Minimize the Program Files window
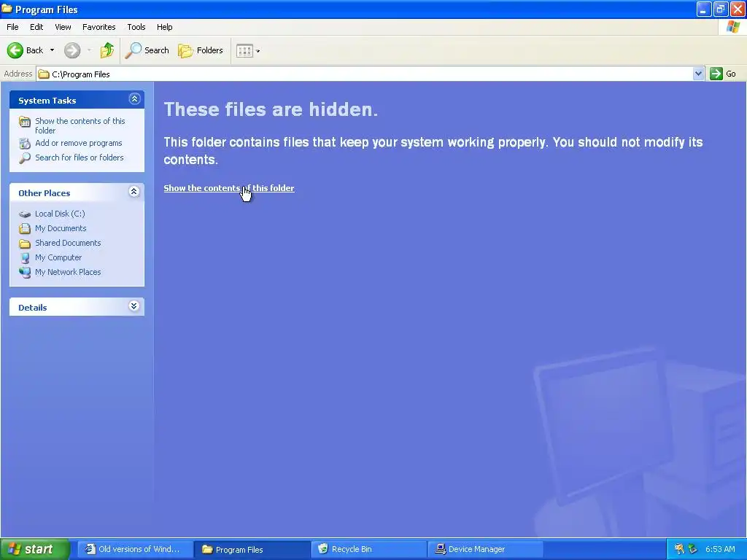This screenshot has height=560, width=747. point(704,9)
